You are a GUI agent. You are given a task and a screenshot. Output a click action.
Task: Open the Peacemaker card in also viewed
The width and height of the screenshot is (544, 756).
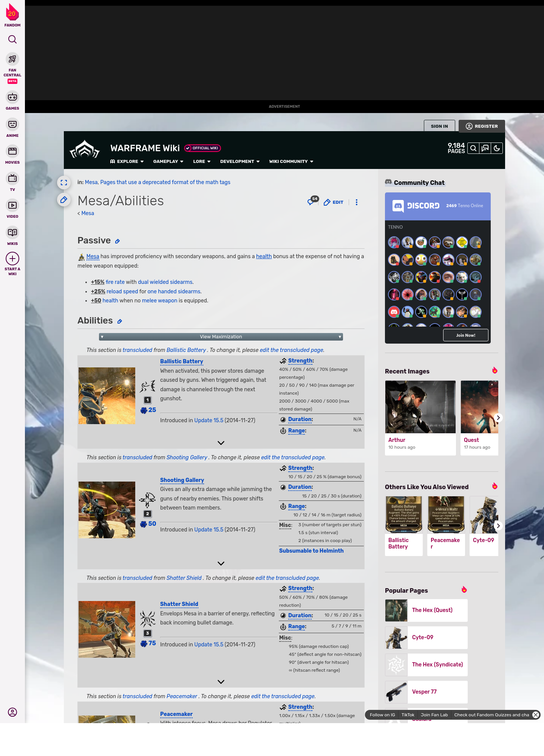pos(446,526)
